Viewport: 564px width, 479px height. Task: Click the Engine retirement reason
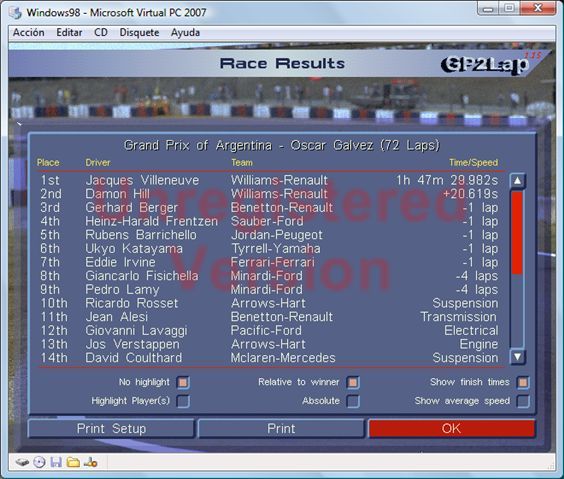479,345
